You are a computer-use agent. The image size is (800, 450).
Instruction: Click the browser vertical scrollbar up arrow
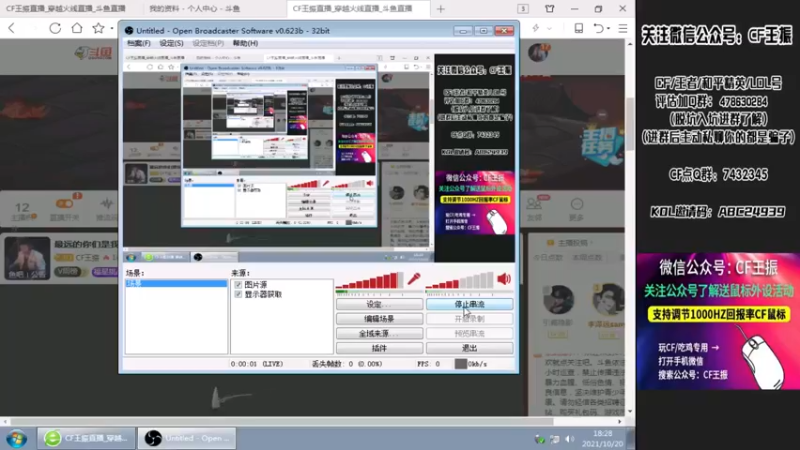630,44
